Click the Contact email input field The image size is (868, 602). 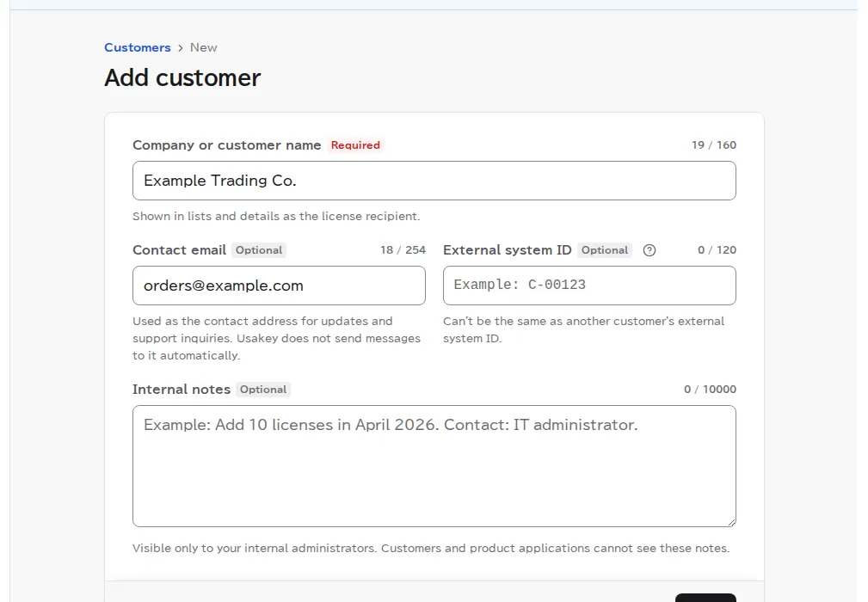pos(279,286)
